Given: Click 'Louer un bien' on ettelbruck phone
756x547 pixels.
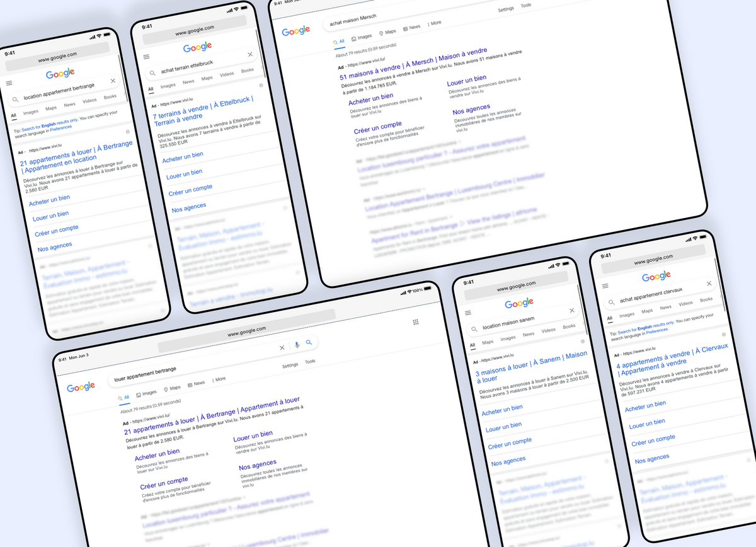Looking at the screenshot, I should point(185,174).
